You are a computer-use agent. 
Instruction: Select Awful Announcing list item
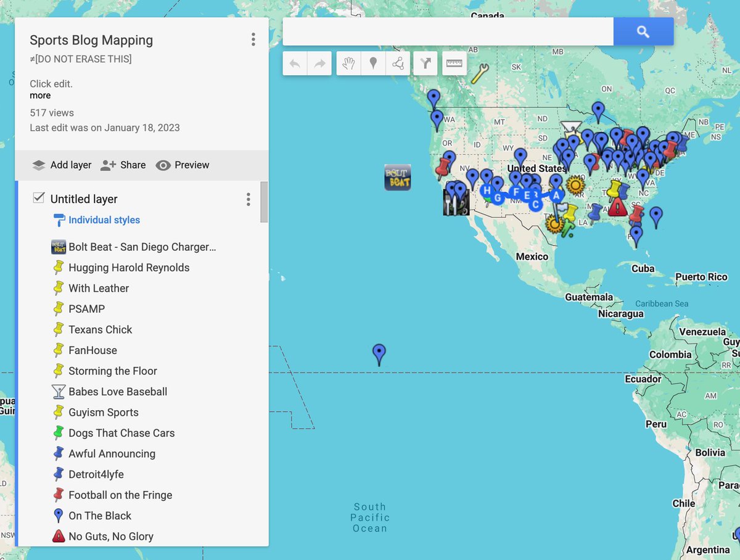coord(112,453)
